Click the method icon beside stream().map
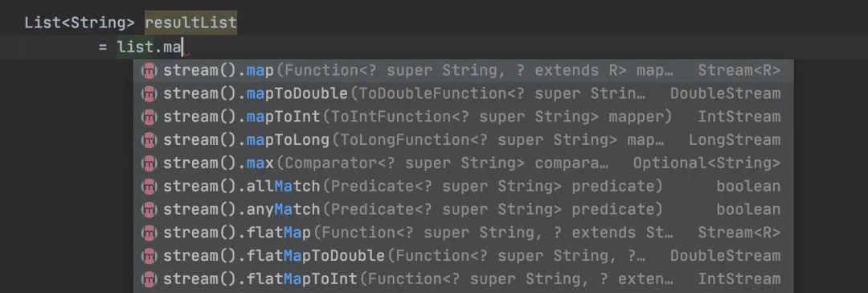 [149, 71]
